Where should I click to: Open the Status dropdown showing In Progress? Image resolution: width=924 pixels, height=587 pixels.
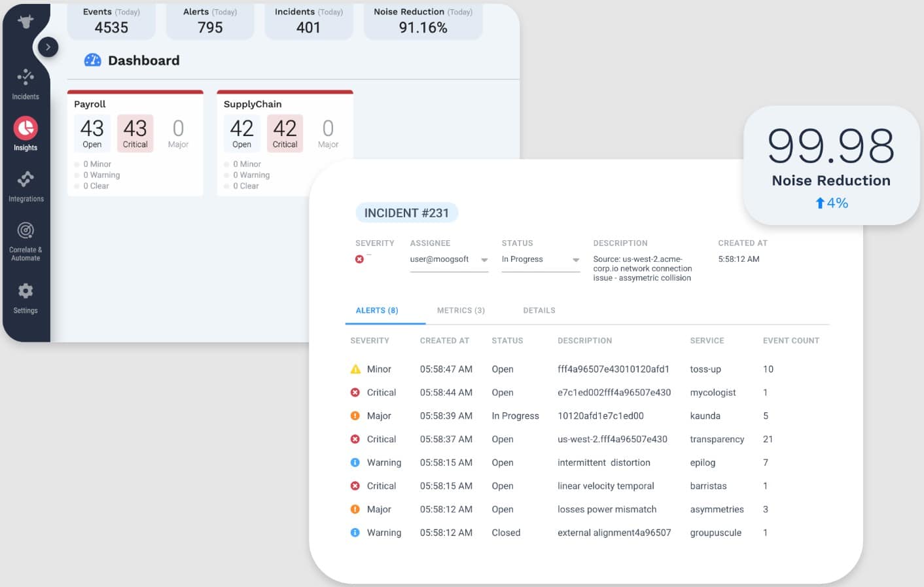click(x=540, y=260)
